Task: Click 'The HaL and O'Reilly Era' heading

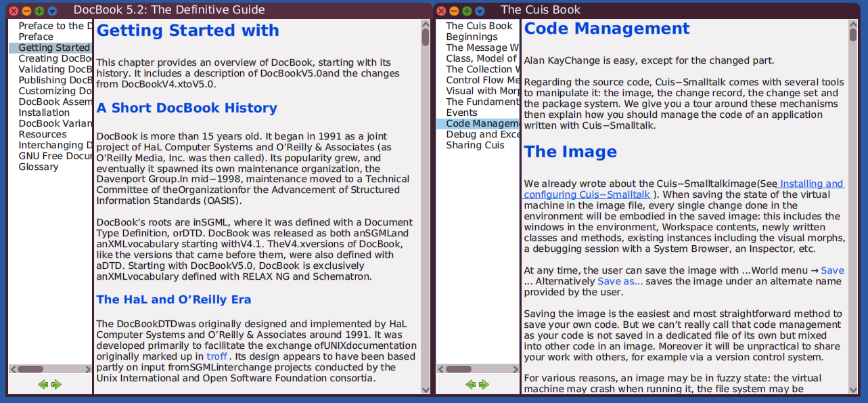Action: click(x=174, y=299)
